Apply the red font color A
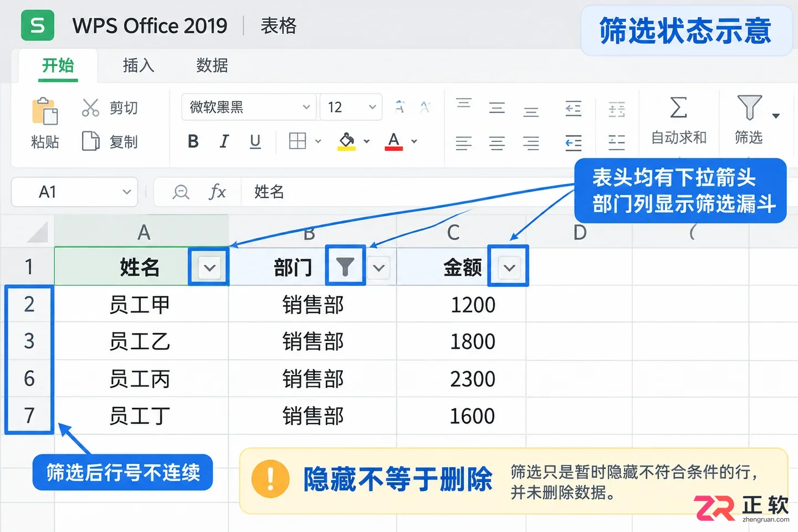Viewport: 798px width, 532px height. (x=393, y=141)
